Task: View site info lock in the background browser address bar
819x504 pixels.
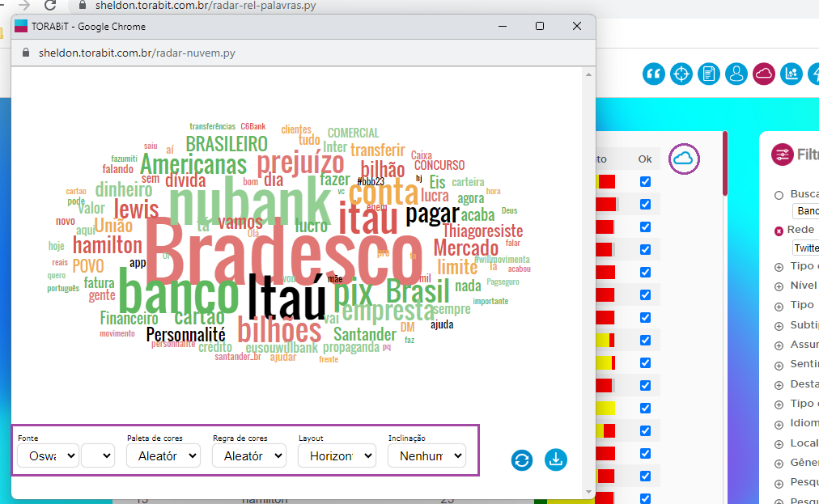Action: [x=82, y=5]
